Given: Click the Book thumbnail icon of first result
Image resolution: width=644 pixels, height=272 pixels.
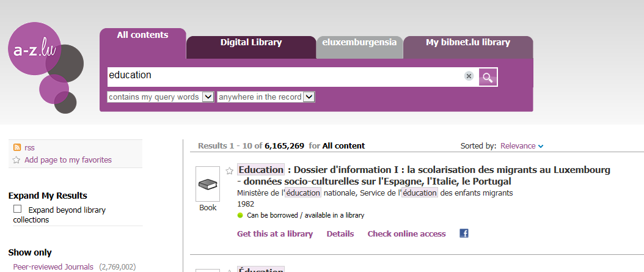Looking at the screenshot, I should (208, 184).
